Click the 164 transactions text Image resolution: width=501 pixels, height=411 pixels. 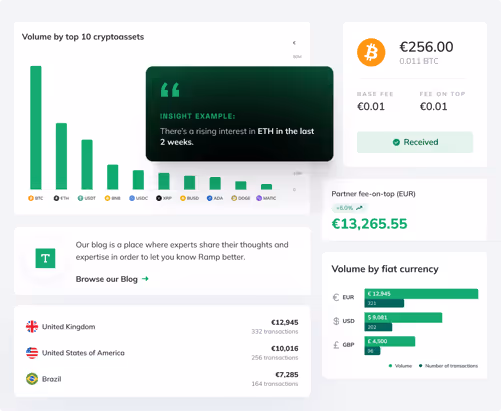(275, 384)
